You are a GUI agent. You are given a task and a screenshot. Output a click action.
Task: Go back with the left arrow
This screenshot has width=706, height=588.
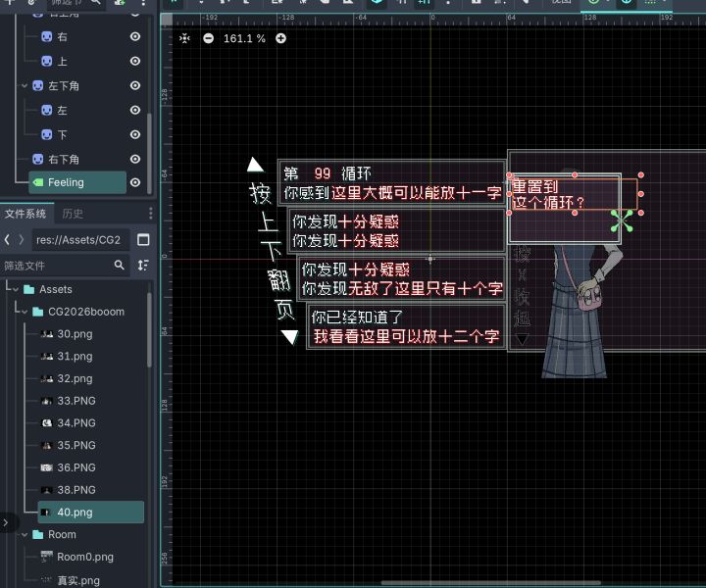pyautogui.click(x=7, y=240)
